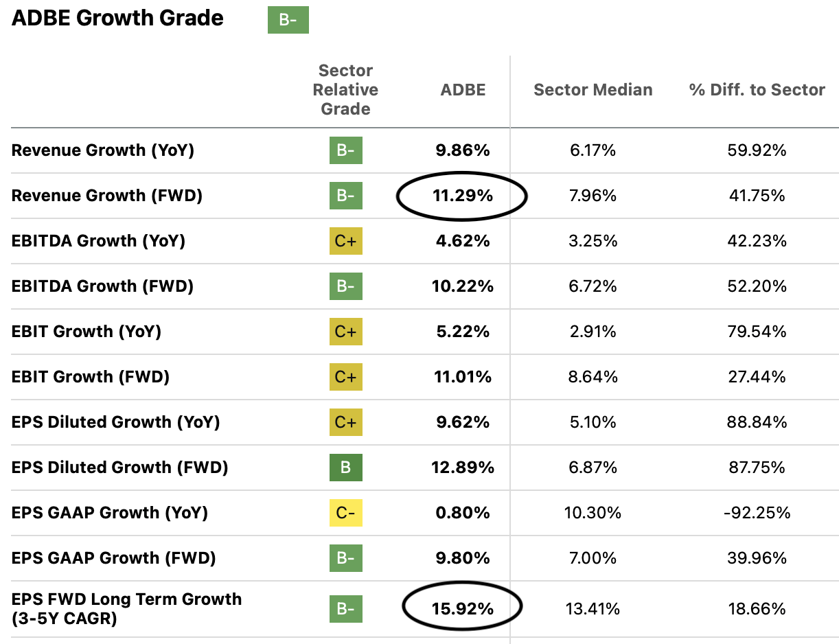Open the EBIT Growth (YoY) metric link
Image resolution: width=839 pixels, height=644 pixels.
point(87,332)
